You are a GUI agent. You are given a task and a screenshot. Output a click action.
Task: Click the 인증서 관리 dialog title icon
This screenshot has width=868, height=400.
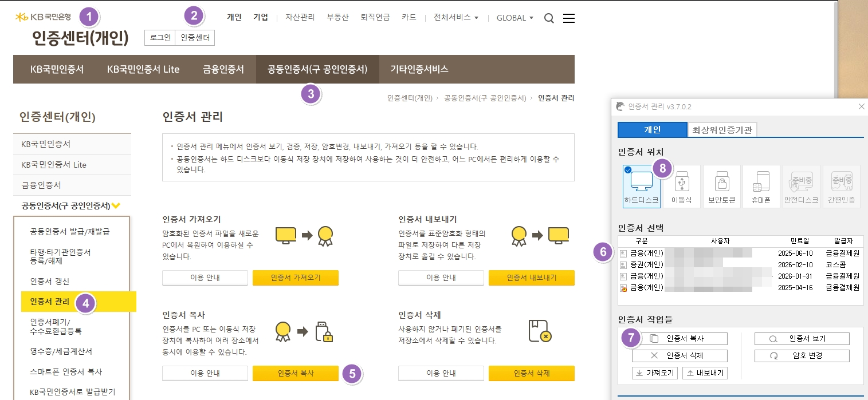[x=619, y=106]
